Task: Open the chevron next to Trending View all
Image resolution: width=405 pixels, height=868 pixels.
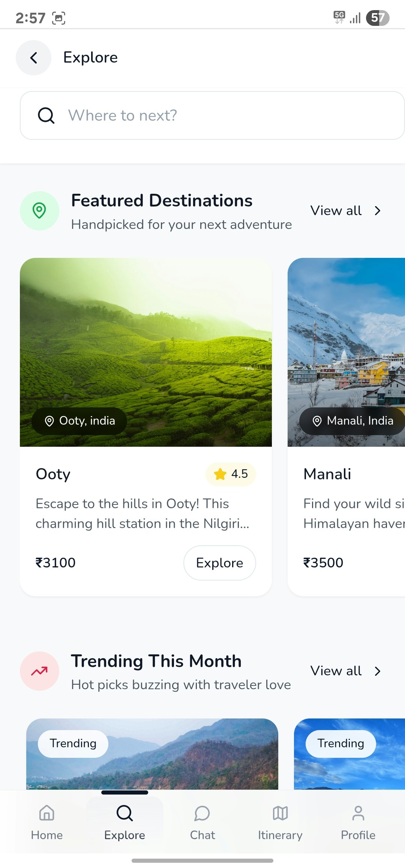Action: pyautogui.click(x=377, y=671)
